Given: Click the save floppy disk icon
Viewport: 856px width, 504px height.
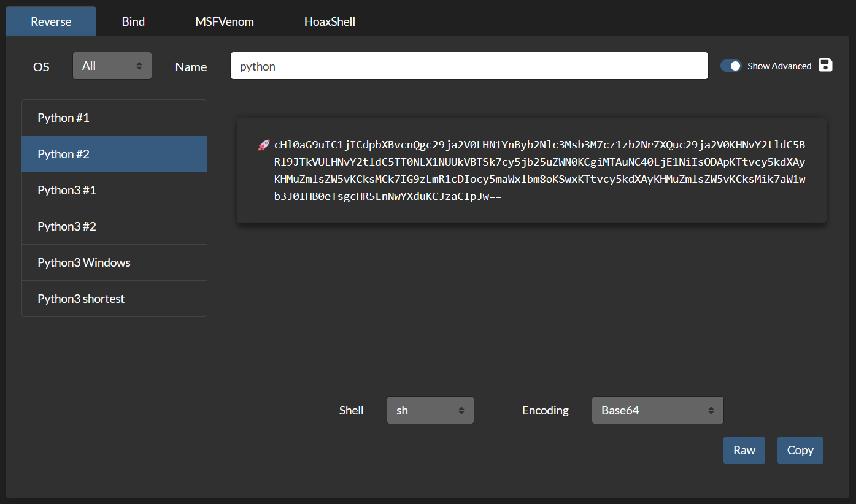Looking at the screenshot, I should pyautogui.click(x=825, y=65).
